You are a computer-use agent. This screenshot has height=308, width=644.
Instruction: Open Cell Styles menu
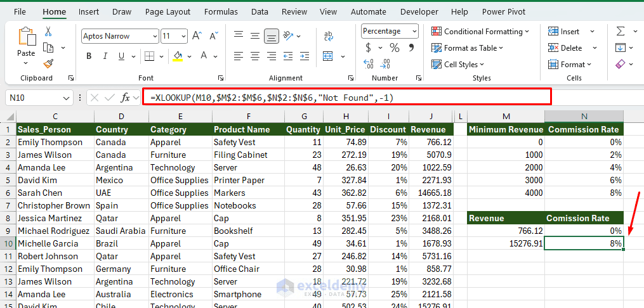(x=458, y=65)
